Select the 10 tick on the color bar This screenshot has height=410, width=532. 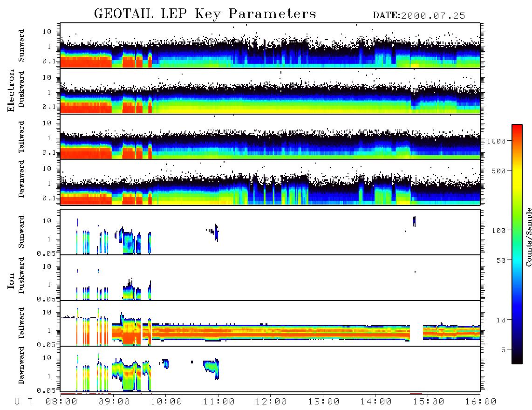[501, 320]
